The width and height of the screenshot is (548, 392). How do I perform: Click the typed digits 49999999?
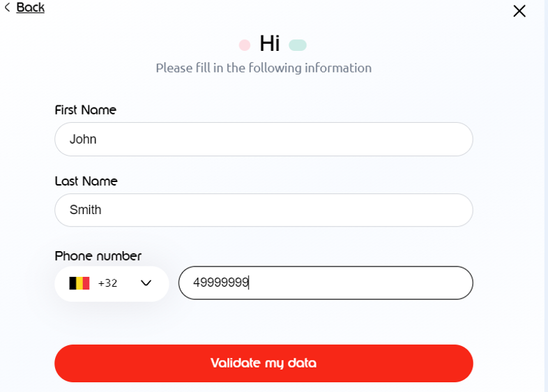point(221,282)
